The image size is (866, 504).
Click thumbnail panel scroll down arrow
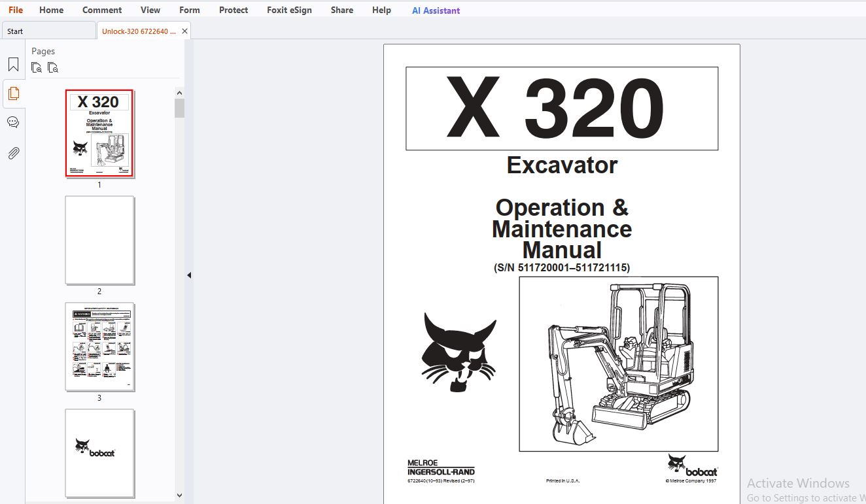point(180,496)
